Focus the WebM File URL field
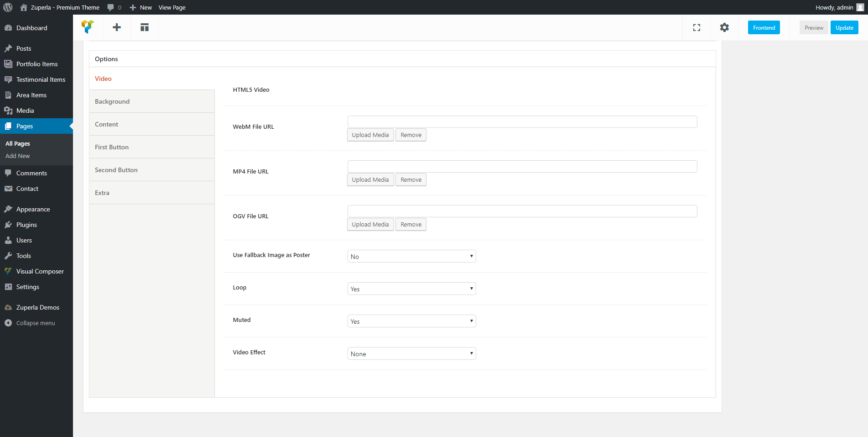The width and height of the screenshot is (868, 437). point(522,121)
